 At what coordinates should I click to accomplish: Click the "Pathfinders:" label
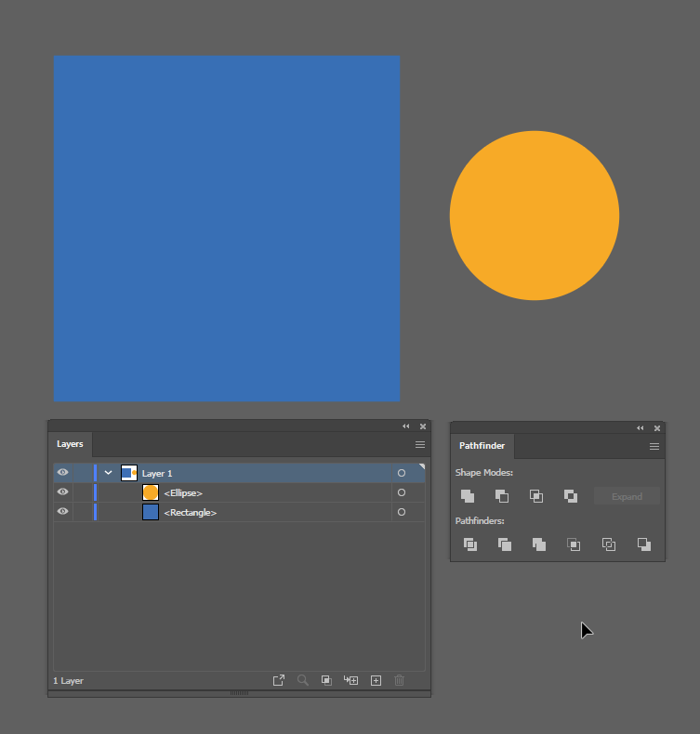(x=480, y=520)
